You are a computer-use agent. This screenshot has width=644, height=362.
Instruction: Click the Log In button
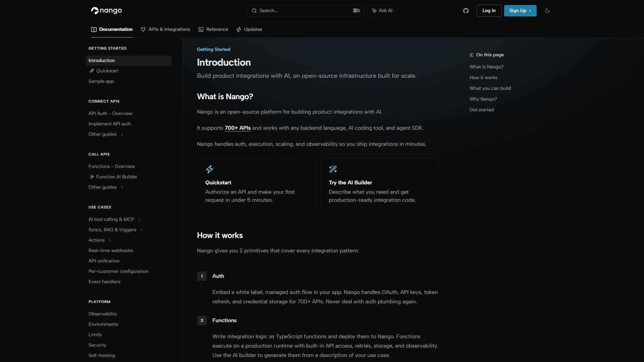click(x=489, y=11)
